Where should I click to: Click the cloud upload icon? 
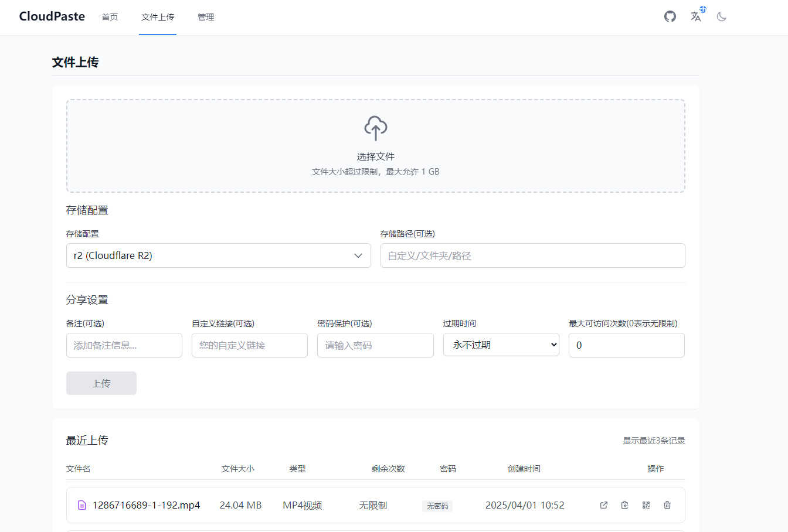pos(376,128)
